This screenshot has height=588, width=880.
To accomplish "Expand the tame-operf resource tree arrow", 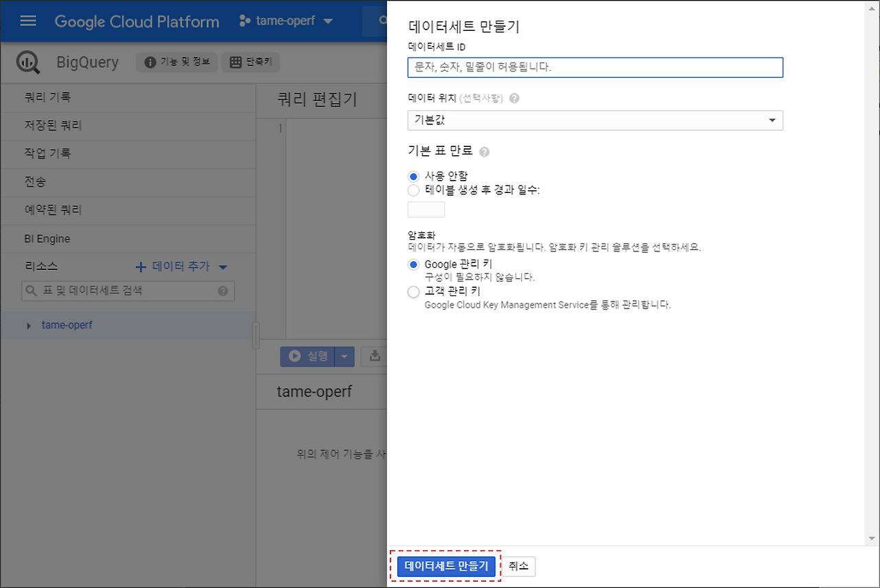I will (x=29, y=326).
